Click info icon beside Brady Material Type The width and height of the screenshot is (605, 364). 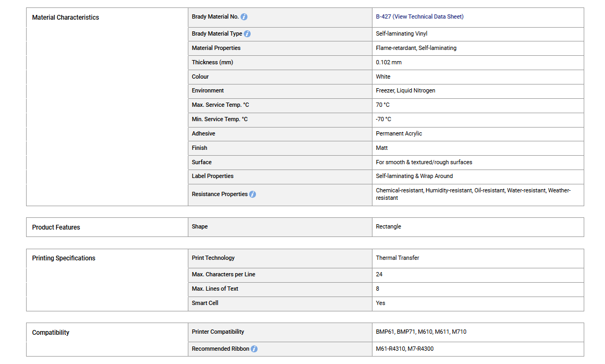click(247, 34)
